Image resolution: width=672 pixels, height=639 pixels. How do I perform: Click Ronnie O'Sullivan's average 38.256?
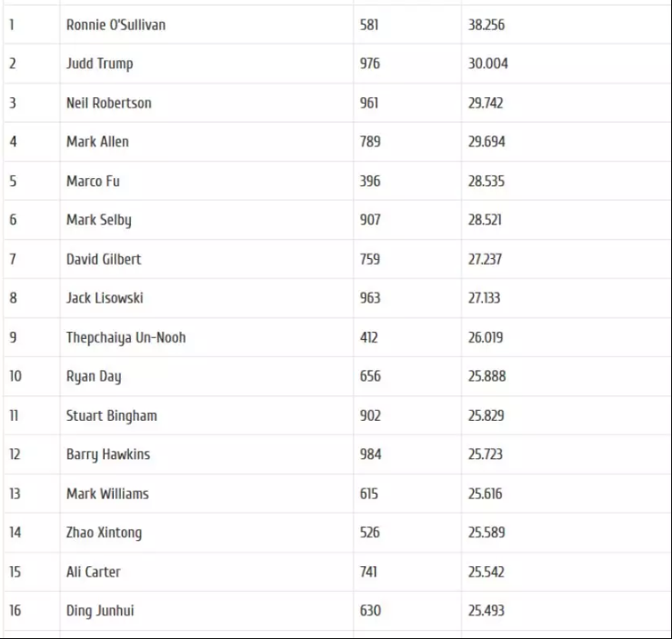pyautogui.click(x=486, y=25)
